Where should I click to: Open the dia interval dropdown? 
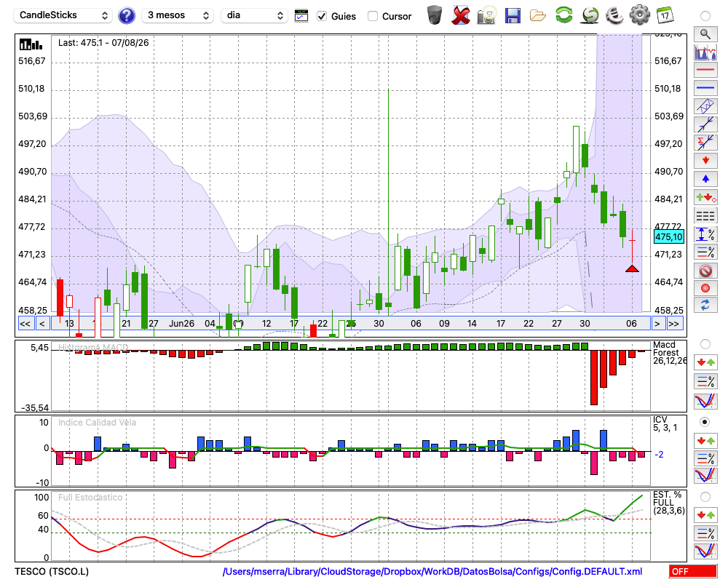(x=254, y=15)
